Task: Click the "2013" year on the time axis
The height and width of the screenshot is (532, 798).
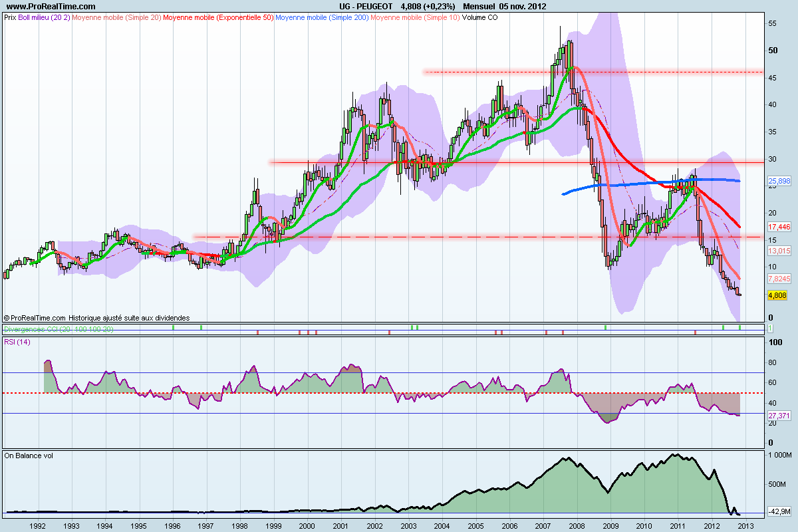Action: pyautogui.click(x=745, y=525)
